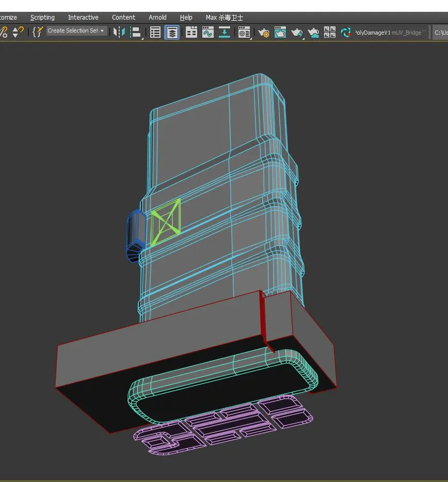Open Render Setup teapot with gear
Screen dimensions: 448x482
pos(264,32)
